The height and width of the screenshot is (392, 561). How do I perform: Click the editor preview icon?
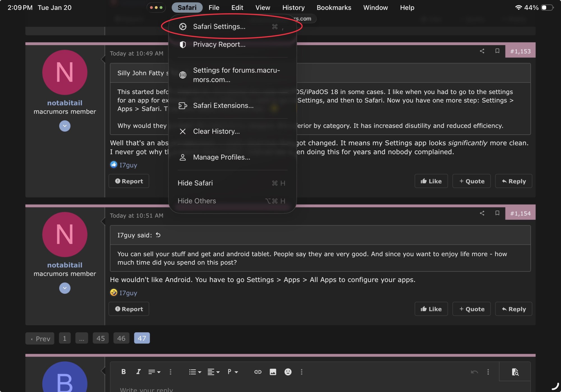pos(515,372)
